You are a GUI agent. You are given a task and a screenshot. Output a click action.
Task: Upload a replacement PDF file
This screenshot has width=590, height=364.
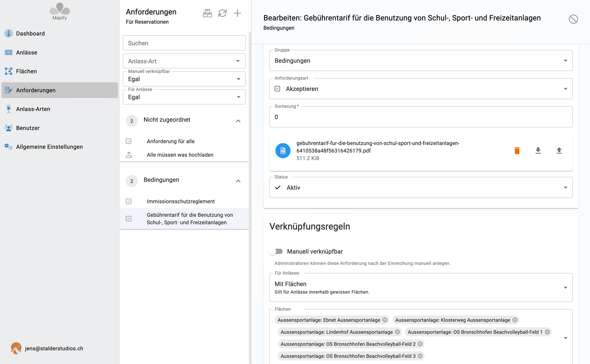pos(559,151)
